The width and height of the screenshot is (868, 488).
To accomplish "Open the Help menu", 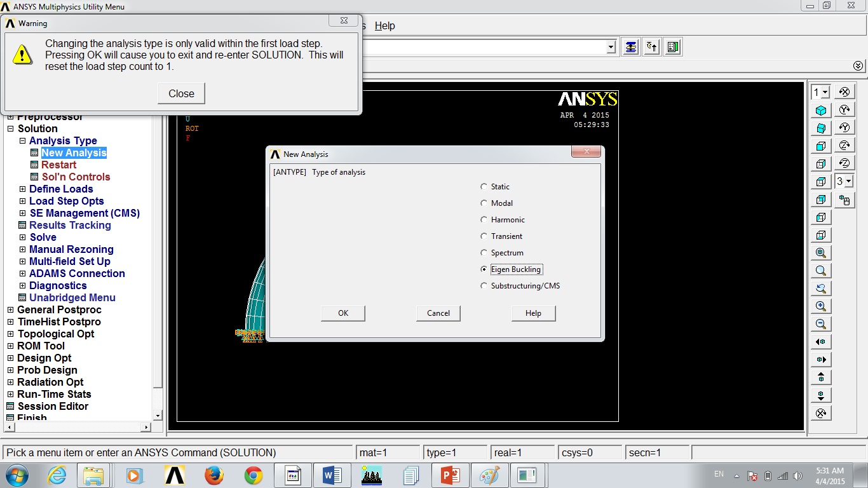I will pos(384,26).
